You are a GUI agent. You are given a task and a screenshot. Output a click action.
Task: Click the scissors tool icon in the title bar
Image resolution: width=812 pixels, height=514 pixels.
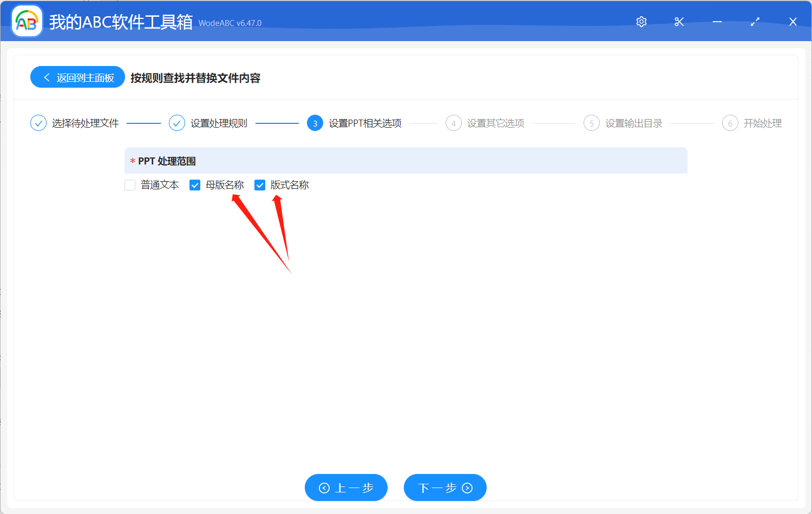[679, 22]
